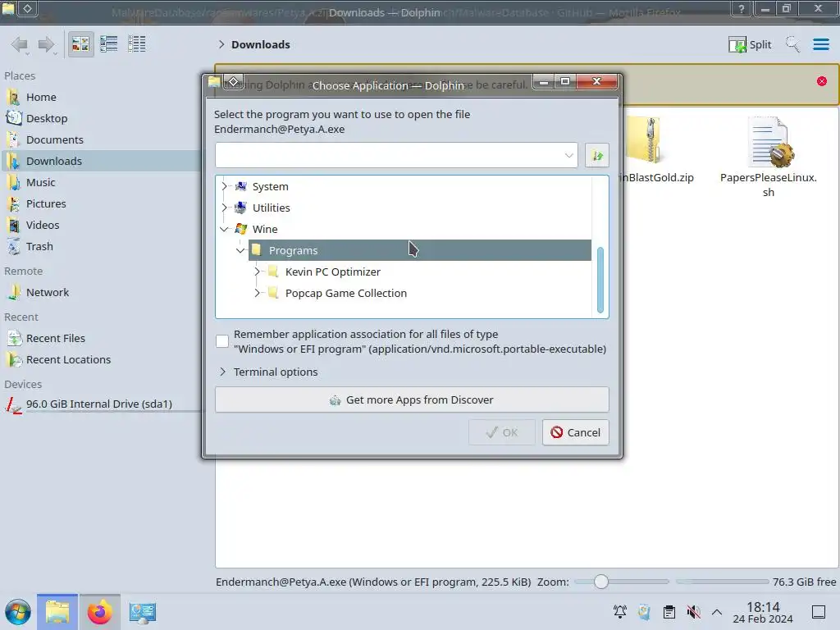This screenshot has width=840, height=630.
Task: Select Popcap Game Collection entry
Action: click(x=345, y=293)
